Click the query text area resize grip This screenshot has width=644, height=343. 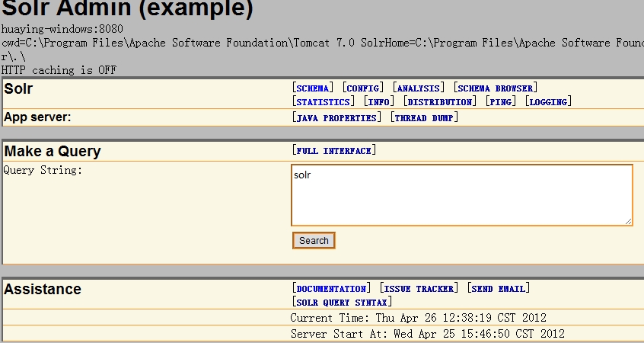tap(628, 222)
